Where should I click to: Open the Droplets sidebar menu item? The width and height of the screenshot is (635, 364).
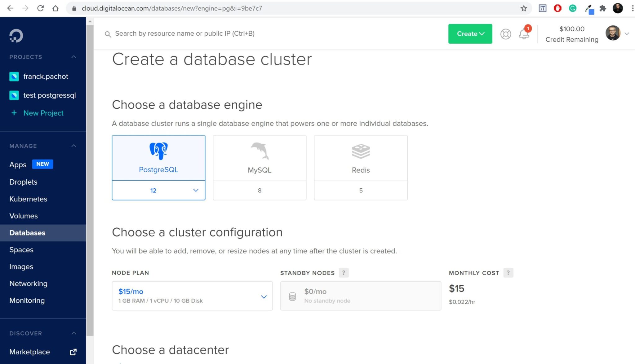(23, 182)
